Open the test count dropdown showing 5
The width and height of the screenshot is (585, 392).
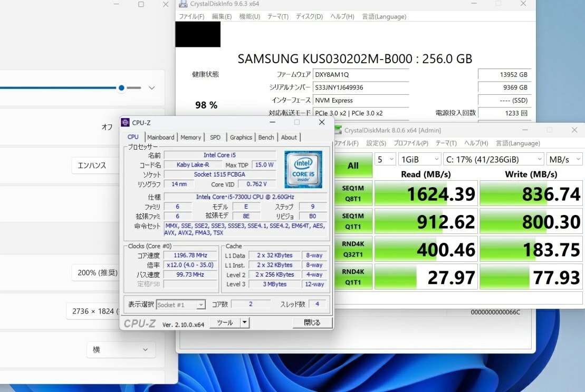pyautogui.click(x=385, y=159)
